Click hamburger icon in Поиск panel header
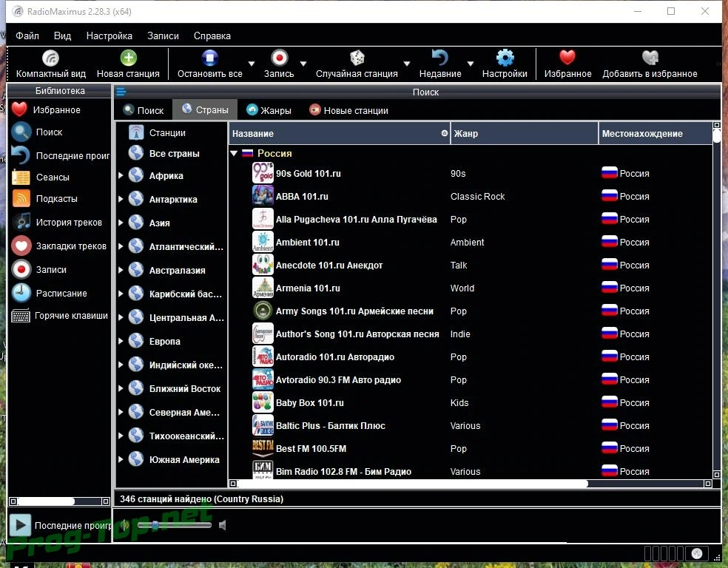This screenshot has height=568, width=728. pos(121,92)
